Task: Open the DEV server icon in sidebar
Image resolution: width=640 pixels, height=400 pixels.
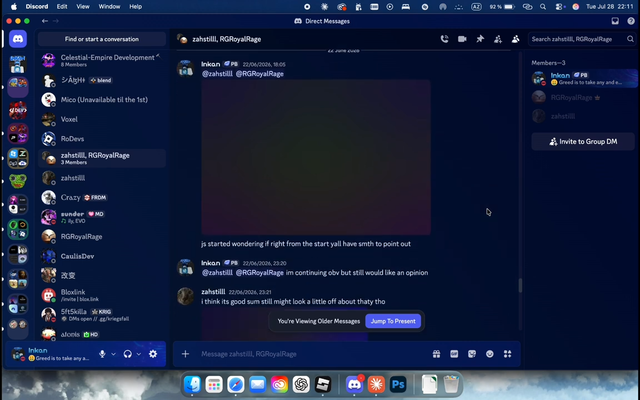Action: coord(18,110)
